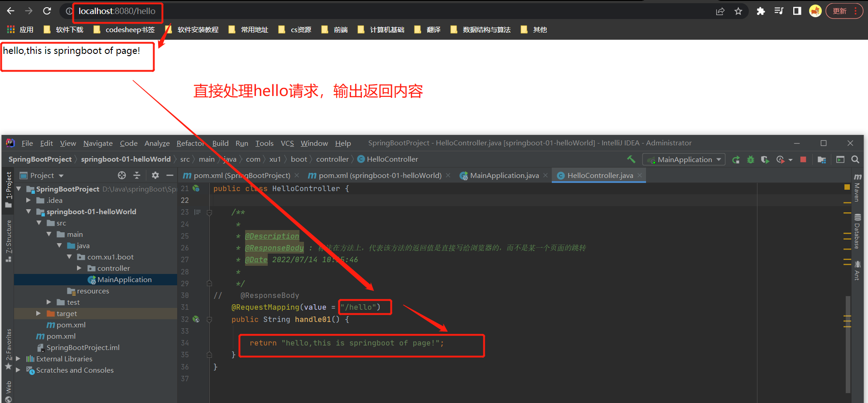Screen dimensions: 868x403
Task: Open the codesheep书签 bookmark folder
Action: click(124, 29)
